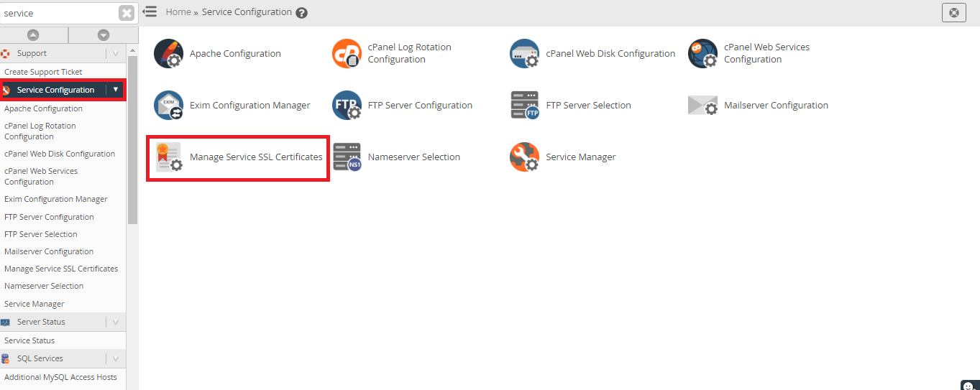
Task: Open FTP Server Configuration sidebar link
Action: point(49,218)
